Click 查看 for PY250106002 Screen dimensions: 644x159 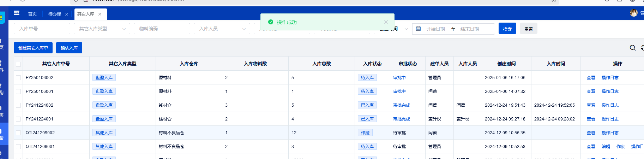pos(591,78)
